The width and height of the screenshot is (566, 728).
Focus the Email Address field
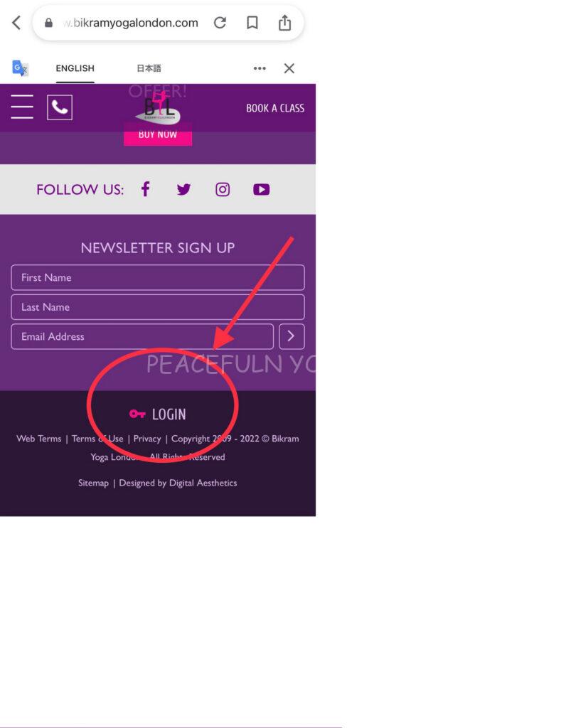pyautogui.click(x=142, y=336)
